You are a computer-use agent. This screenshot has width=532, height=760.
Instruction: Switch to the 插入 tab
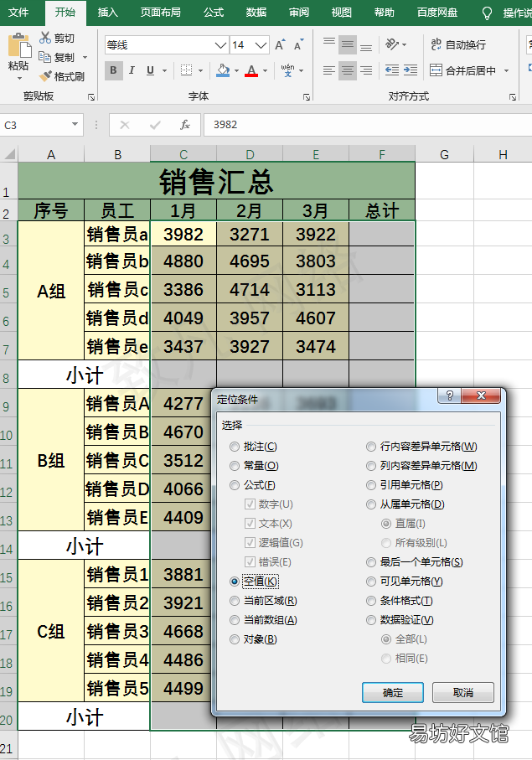[x=107, y=13]
